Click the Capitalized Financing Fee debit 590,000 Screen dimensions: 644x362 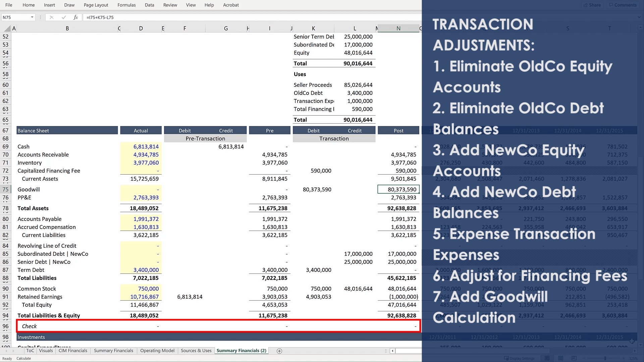tap(321, 171)
